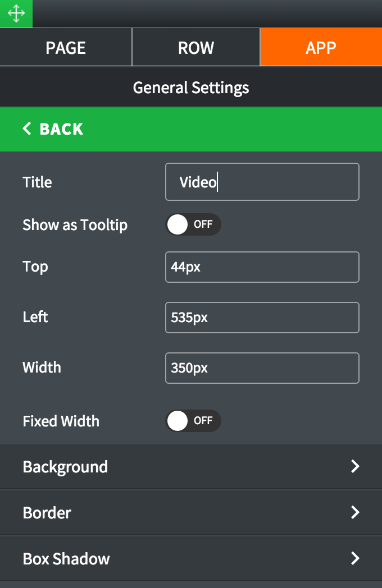Toggle the Show as Tooltip switch
The height and width of the screenshot is (588, 382).
[x=193, y=224]
